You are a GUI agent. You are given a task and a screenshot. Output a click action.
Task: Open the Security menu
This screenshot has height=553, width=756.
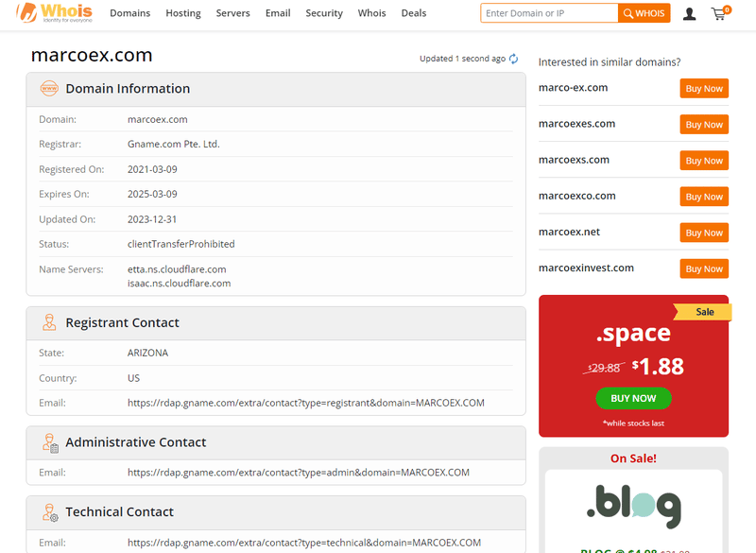[324, 13]
